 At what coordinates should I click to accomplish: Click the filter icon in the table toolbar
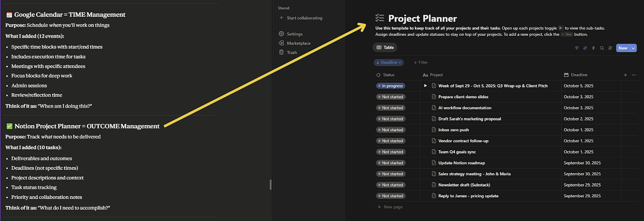[x=576, y=48]
